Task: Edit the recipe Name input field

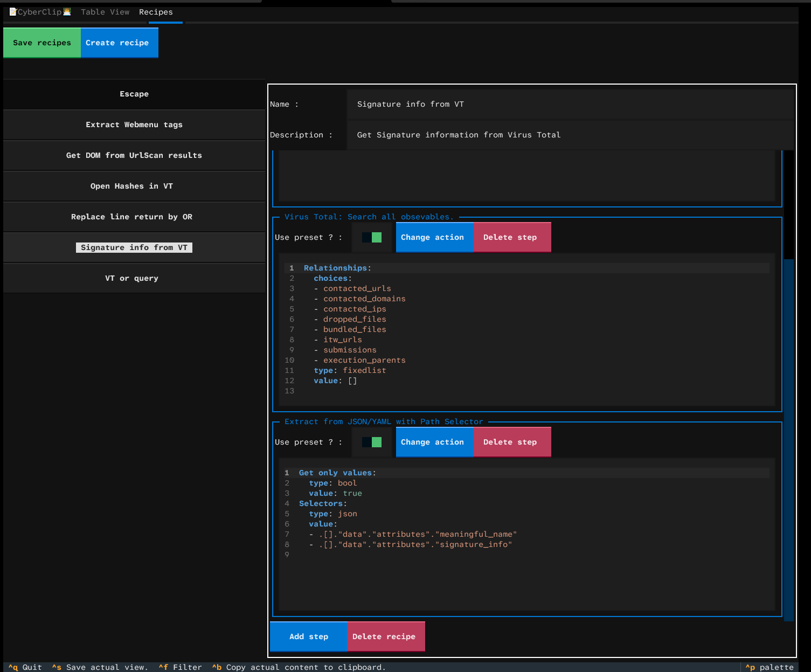Action: [571, 104]
